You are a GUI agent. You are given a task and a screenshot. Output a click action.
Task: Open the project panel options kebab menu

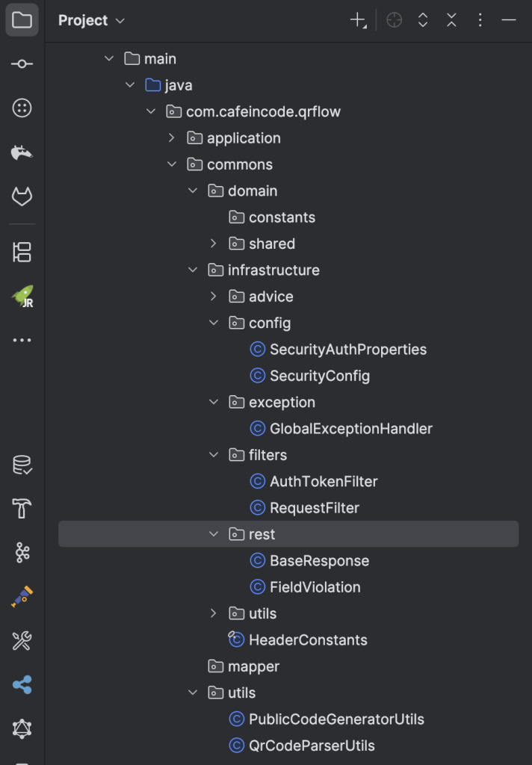pos(480,21)
